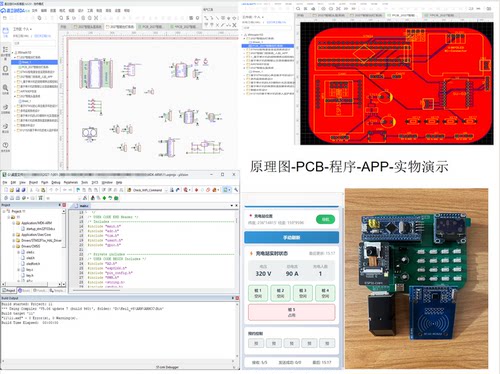Image resolution: width=500 pixels, height=374 pixels.
Task: Switch to the Project tab at pane bottom
Action: 9,291
